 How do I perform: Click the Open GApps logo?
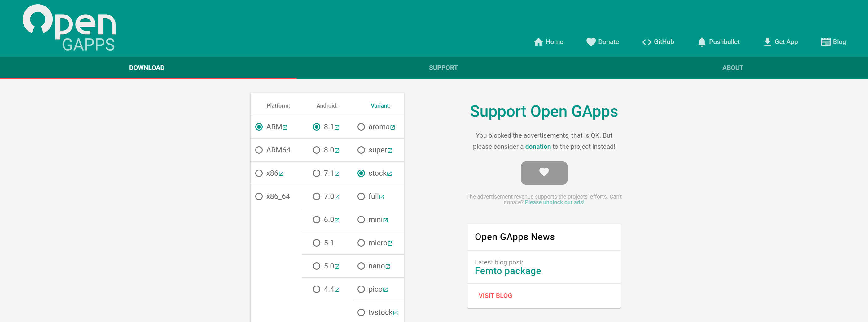(69, 28)
